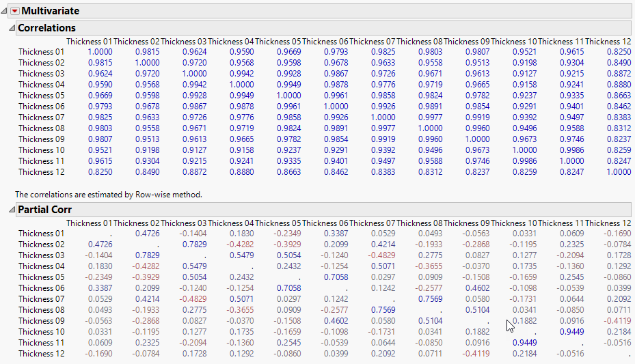Click -0.3655 in Partial Corr row Thickness 04
Image resolution: width=635 pixels, height=364 pixels.
tap(429, 266)
